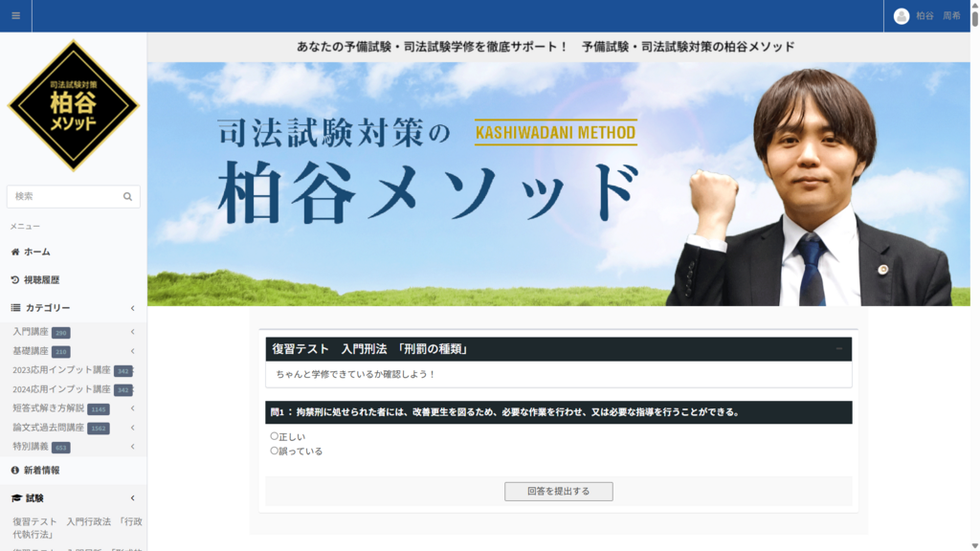
Task: Expand the 短答式解き方解説 category
Action: pos(132,408)
